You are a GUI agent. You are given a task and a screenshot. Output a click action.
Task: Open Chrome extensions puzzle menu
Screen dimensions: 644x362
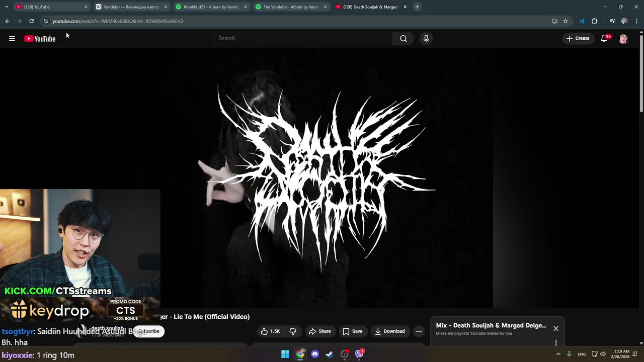[x=595, y=21]
